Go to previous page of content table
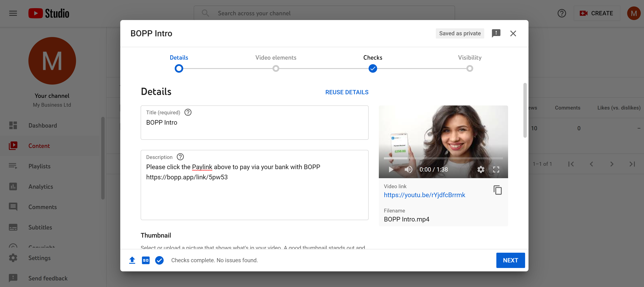This screenshot has height=287, width=644. pos(591,164)
